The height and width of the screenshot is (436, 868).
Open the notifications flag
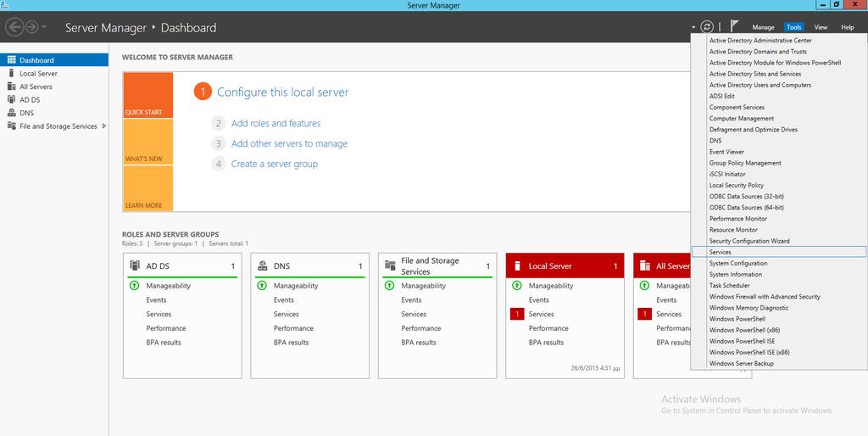click(734, 26)
